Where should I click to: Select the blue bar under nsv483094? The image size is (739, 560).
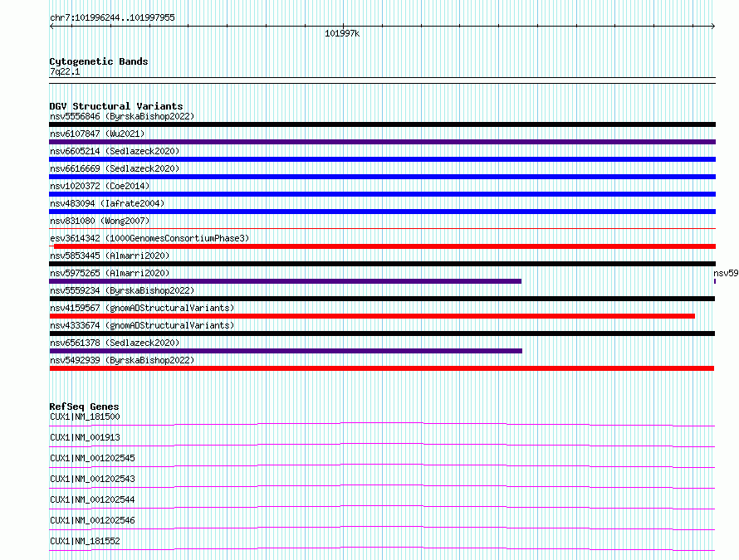point(382,212)
